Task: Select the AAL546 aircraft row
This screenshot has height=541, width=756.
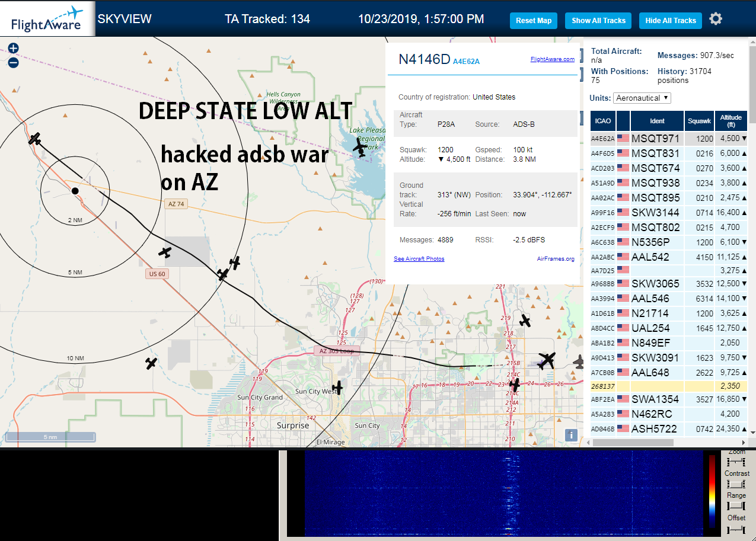Action: (669, 298)
